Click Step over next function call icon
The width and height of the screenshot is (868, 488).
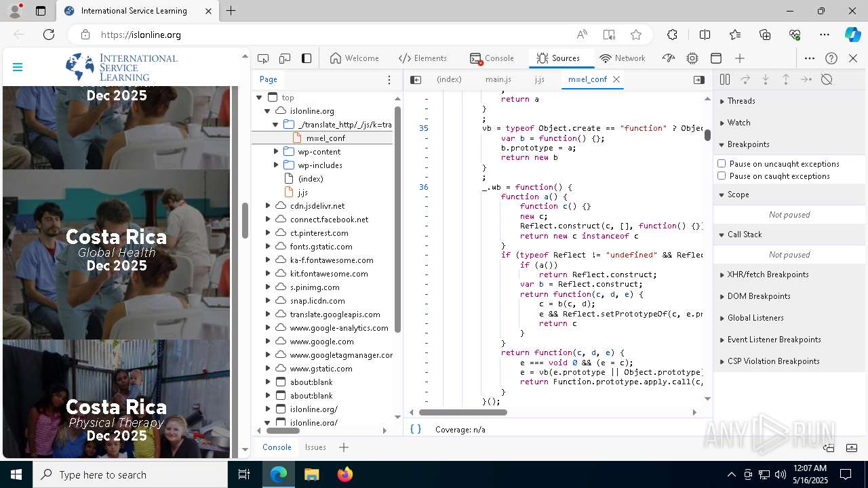point(745,80)
